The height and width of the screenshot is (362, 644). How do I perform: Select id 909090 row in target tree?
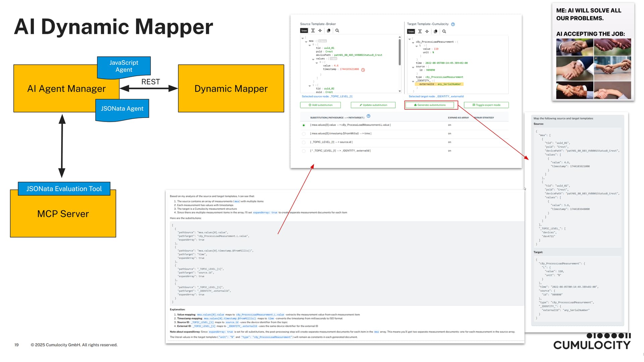click(427, 70)
